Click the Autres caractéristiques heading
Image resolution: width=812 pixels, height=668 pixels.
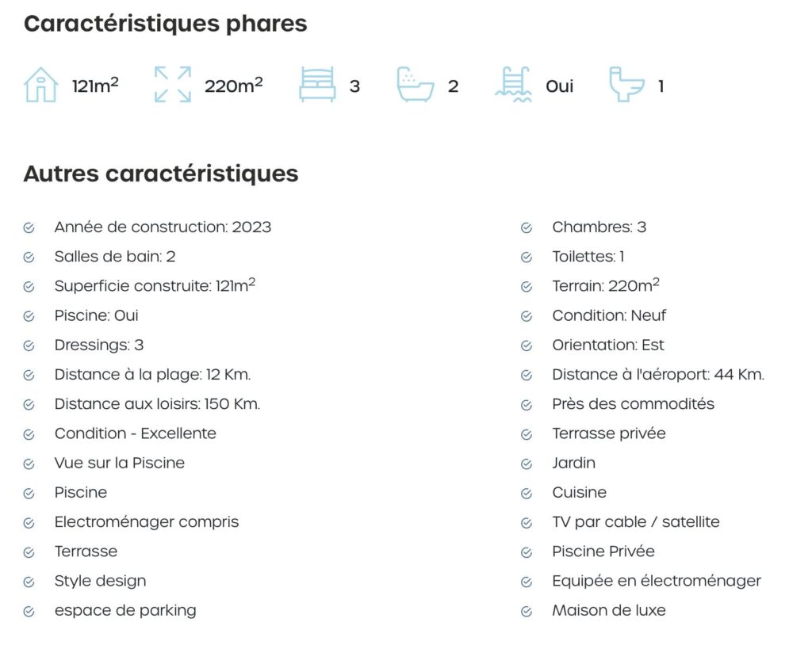click(161, 174)
